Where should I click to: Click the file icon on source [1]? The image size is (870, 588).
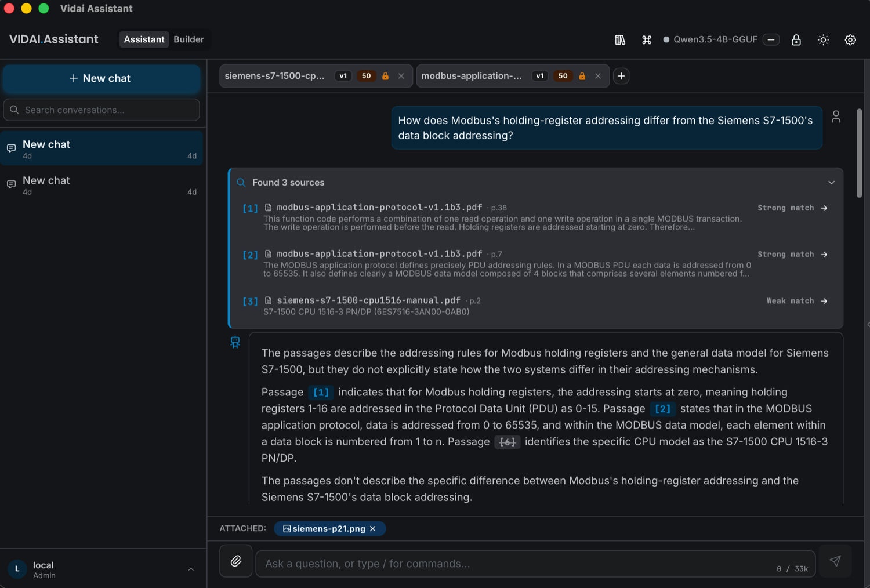click(268, 208)
